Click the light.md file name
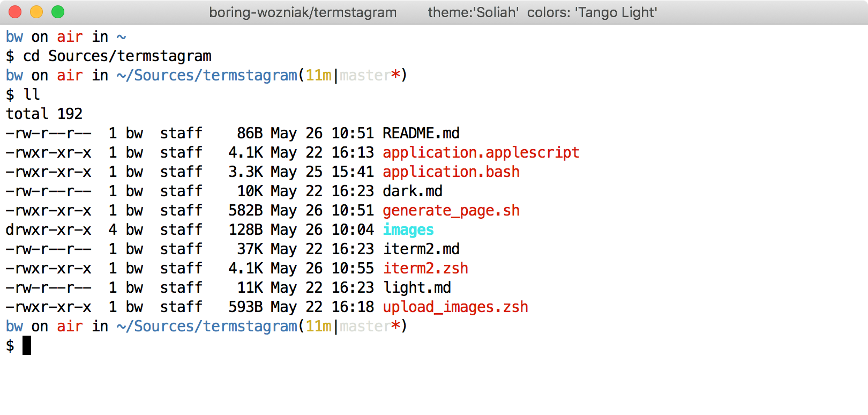Image resolution: width=868 pixels, height=415 pixels. pos(416,287)
